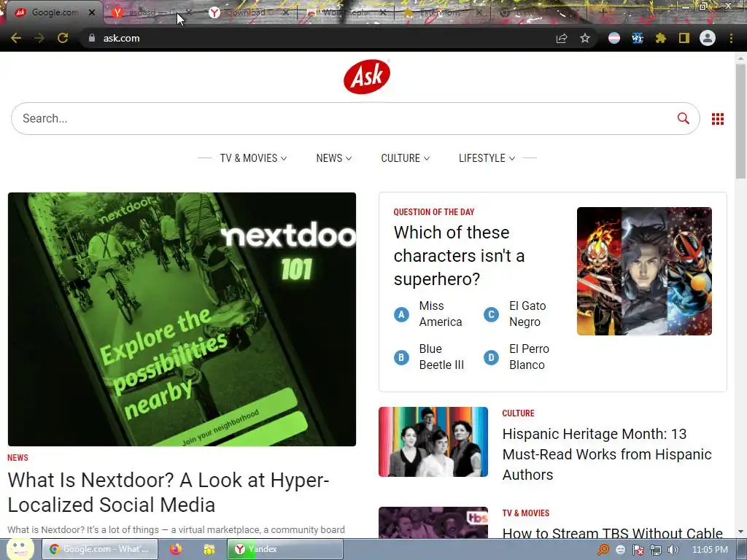
Task: Bookmark this page with the star icon
Action: pos(585,38)
